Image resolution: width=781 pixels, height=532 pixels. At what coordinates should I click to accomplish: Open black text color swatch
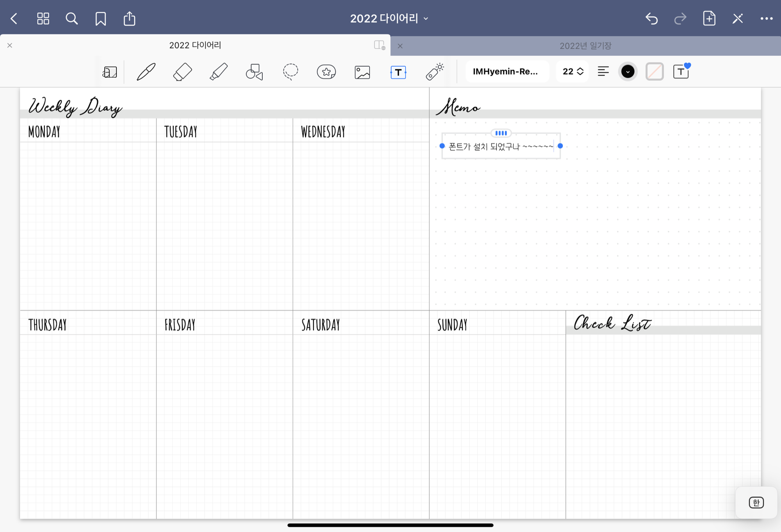628,71
